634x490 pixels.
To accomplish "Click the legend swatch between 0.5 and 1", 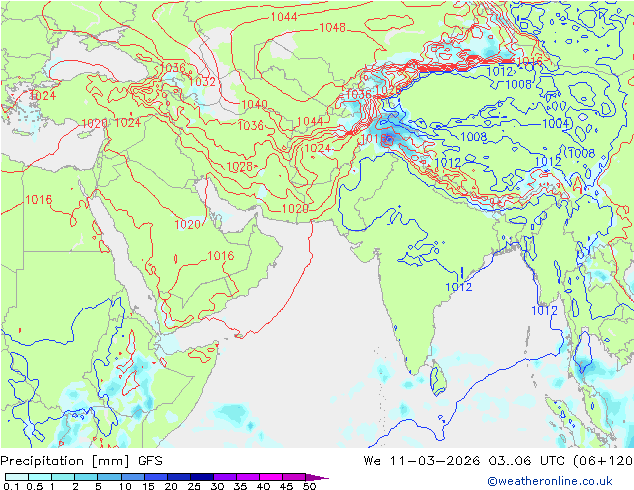I will click(x=40, y=477).
